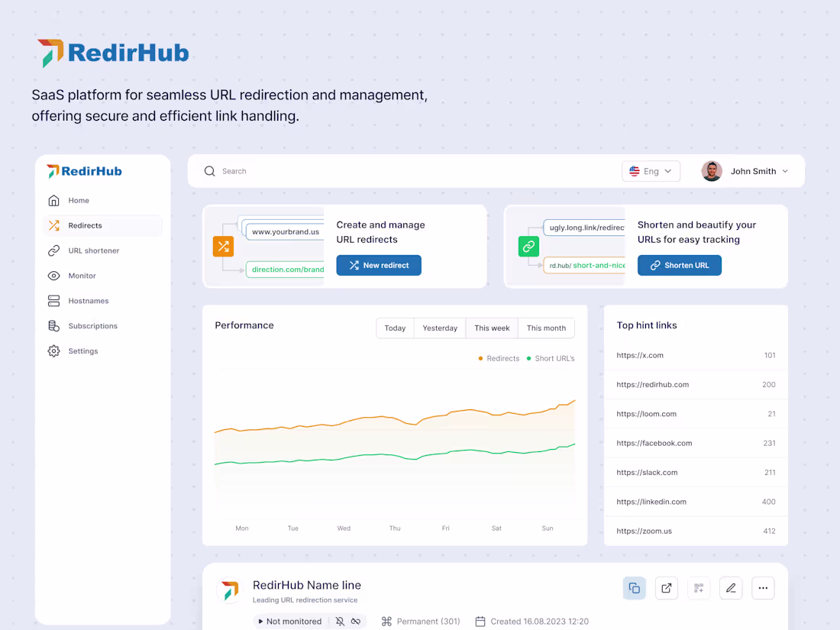840x630 pixels.
Task: Click the New redirect button
Action: [x=379, y=265]
